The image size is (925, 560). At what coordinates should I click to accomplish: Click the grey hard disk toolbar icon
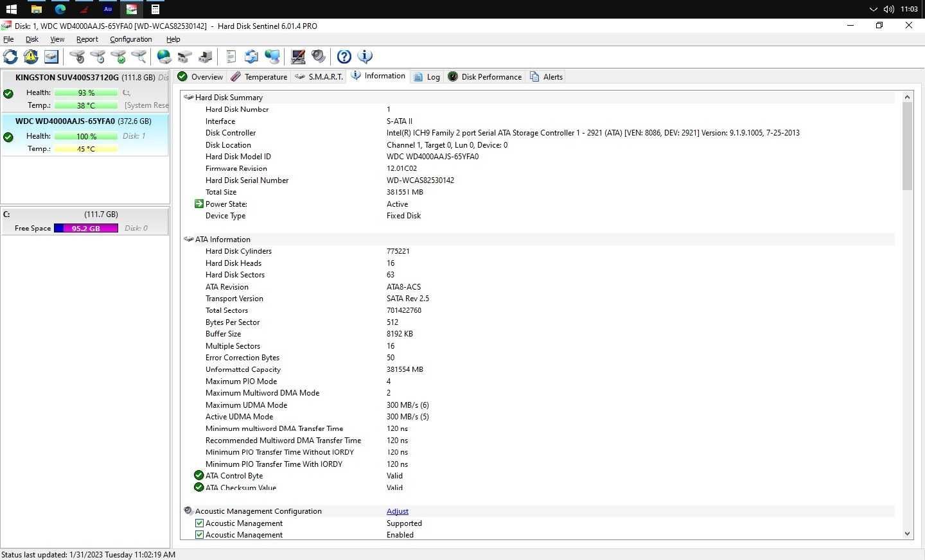pyautogui.click(x=51, y=57)
